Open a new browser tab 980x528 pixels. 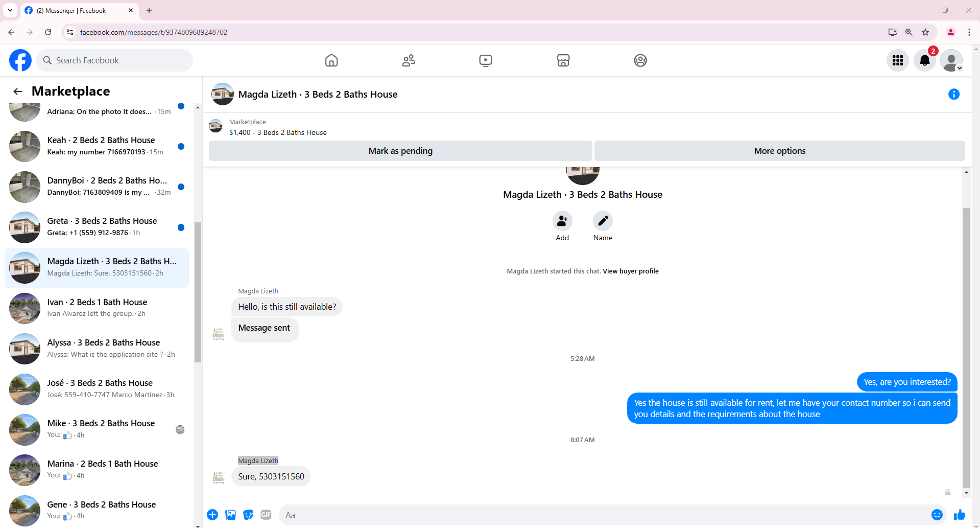[149, 10]
